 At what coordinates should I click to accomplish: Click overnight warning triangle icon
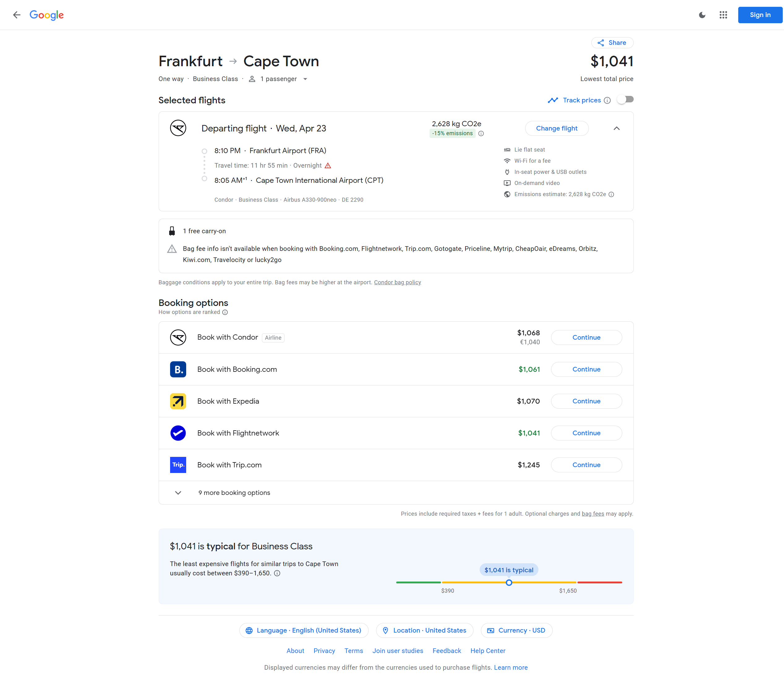coord(328,165)
